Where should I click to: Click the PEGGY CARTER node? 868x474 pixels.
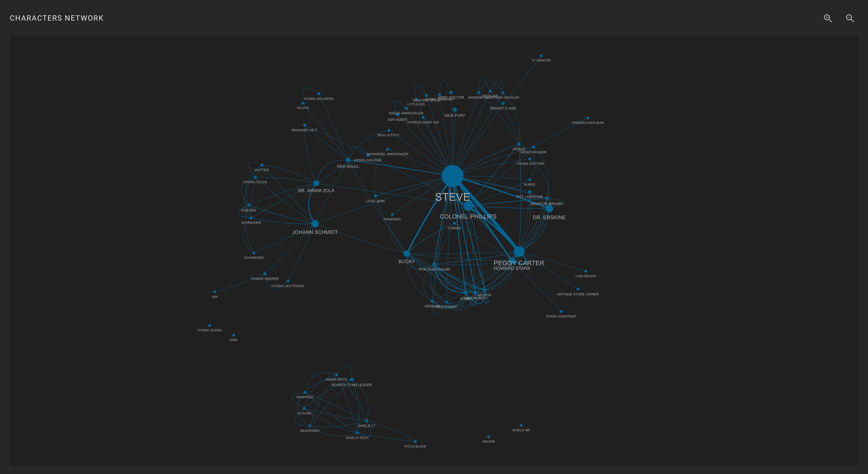pyautogui.click(x=519, y=251)
